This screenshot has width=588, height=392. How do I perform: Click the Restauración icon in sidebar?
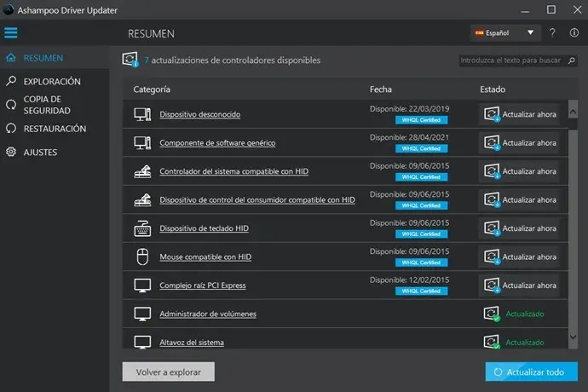pyautogui.click(x=11, y=129)
